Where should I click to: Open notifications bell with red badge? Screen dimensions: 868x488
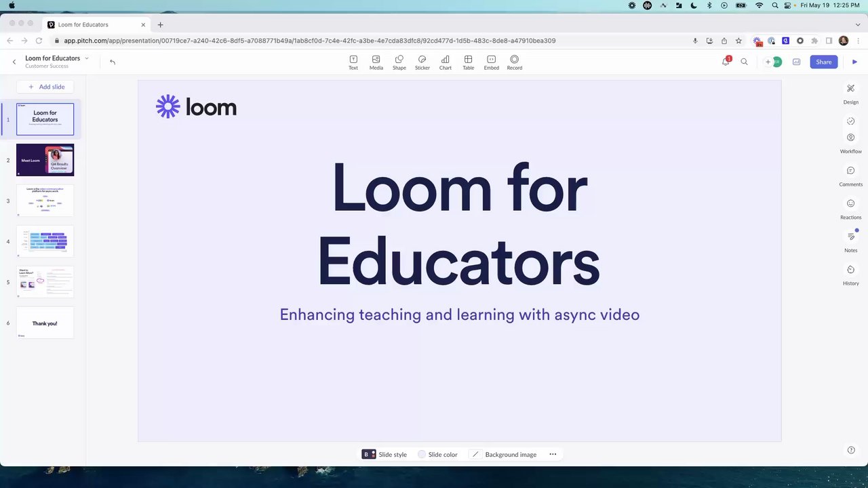pyautogui.click(x=726, y=61)
